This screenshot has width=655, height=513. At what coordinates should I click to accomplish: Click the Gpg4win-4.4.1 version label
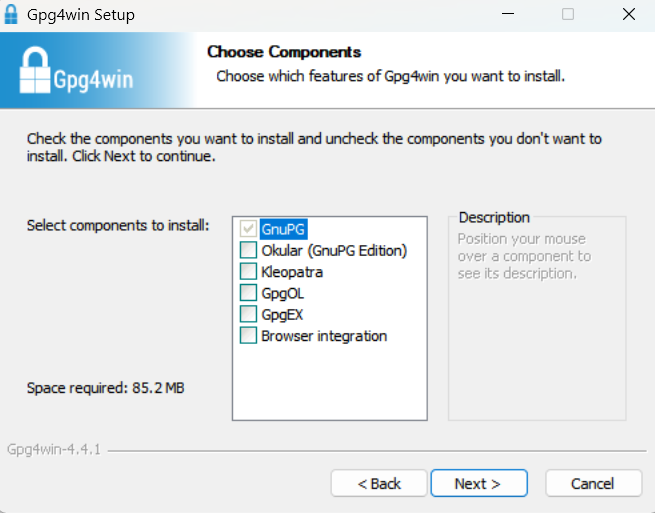tap(54, 450)
